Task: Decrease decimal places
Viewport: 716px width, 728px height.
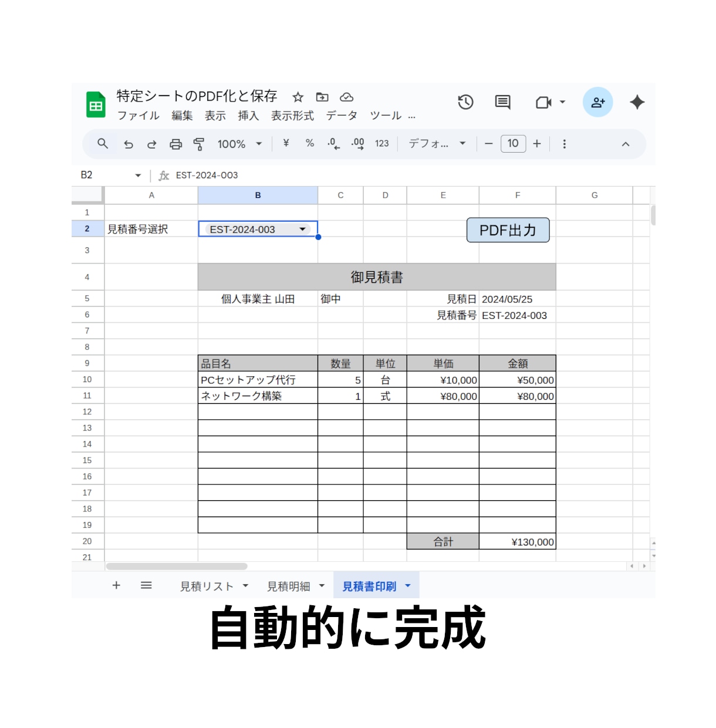Action: (x=333, y=144)
